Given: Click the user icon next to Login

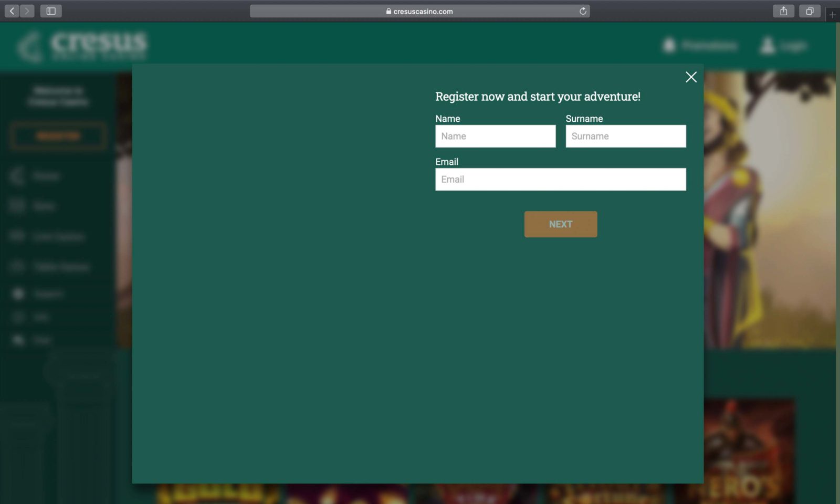Looking at the screenshot, I should [766, 46].
